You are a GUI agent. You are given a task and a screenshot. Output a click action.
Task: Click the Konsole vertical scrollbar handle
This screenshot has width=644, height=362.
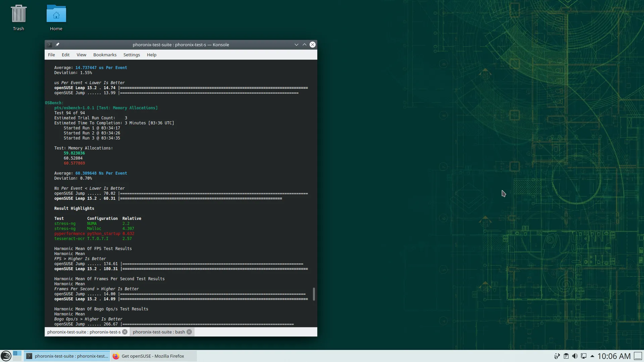(x=314, y=294)
